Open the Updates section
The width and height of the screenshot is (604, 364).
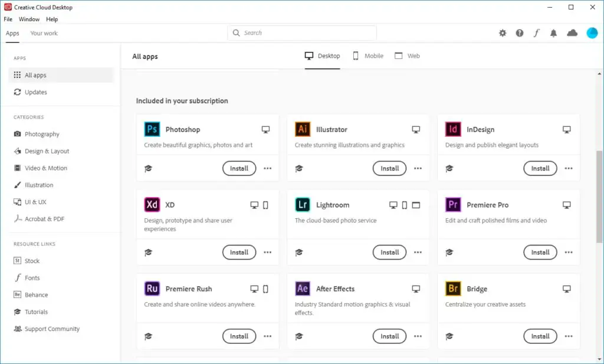coord(35,92)
